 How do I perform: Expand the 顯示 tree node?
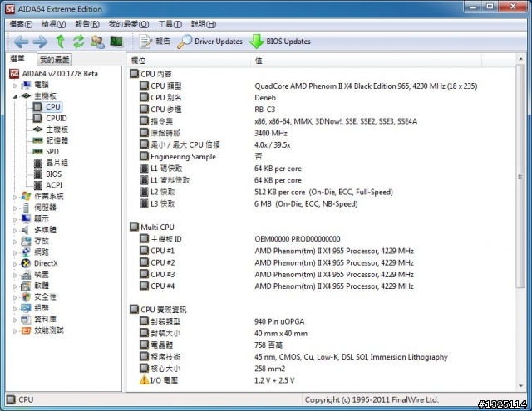point(15,219)
